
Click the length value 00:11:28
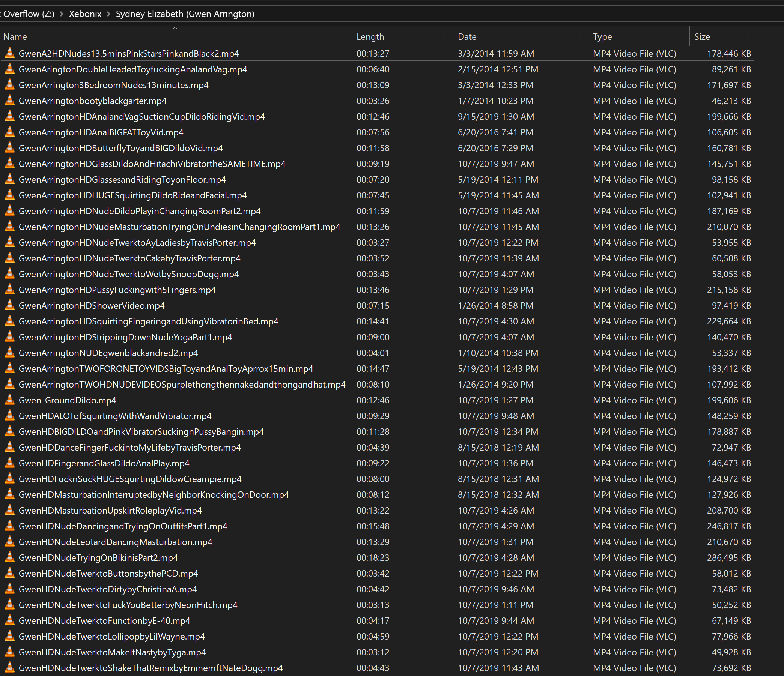pos(373,432)
